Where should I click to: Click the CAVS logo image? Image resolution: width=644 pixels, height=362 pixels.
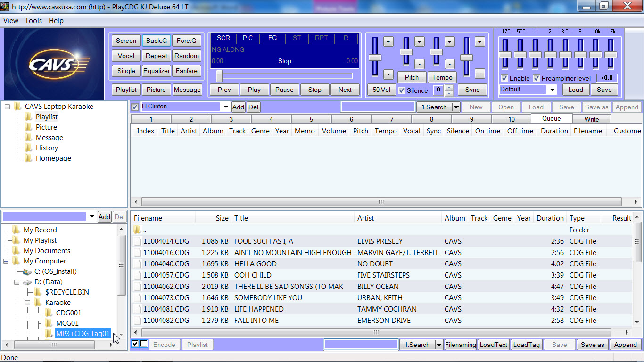click(x=53, y=64)
